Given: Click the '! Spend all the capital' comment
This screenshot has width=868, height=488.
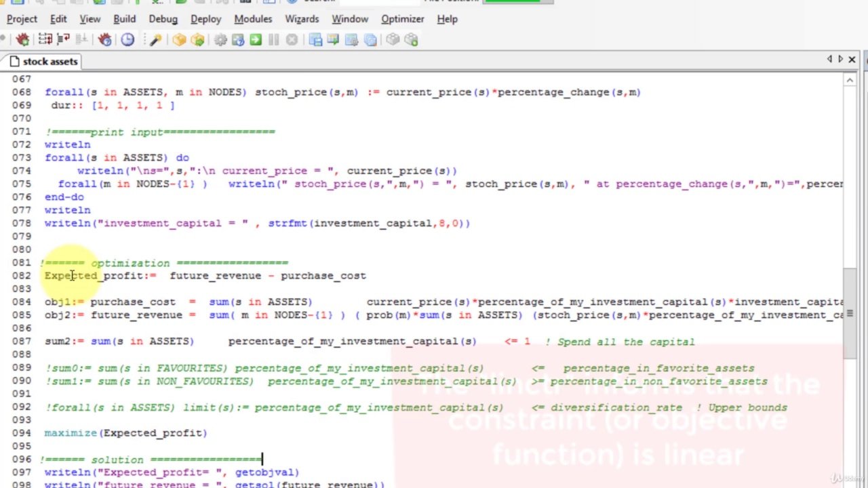Looking at the screenshot, I should tap(619, 342).
